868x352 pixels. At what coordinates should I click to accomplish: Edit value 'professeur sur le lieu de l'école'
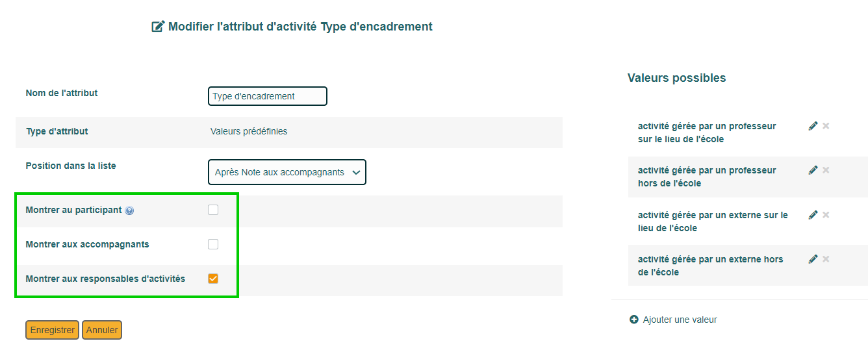click(813, 126)
